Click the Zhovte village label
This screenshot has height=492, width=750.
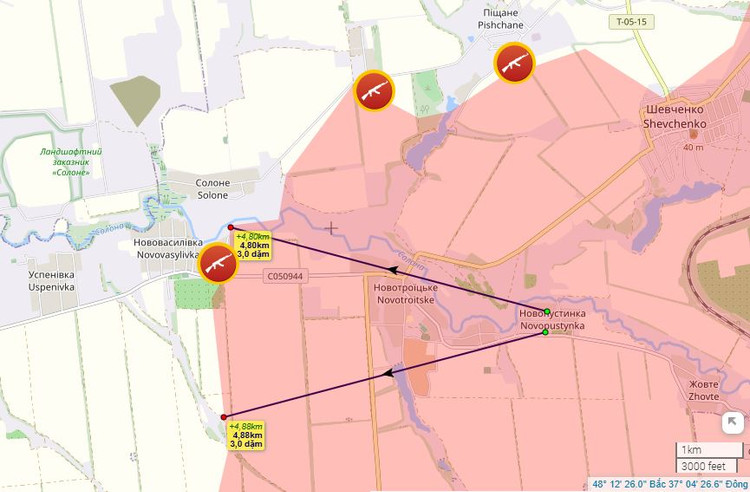[704, 390]
